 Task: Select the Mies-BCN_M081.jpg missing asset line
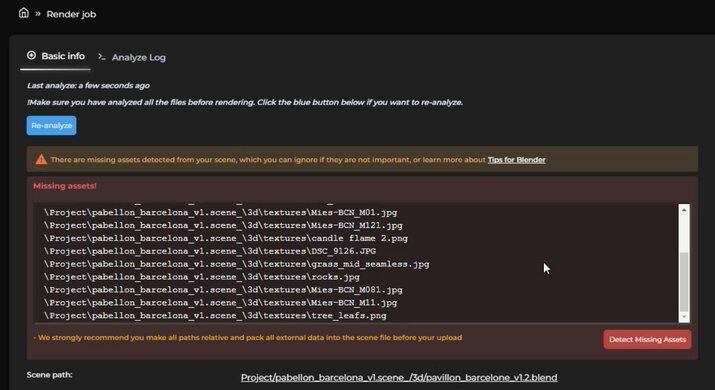coord(223,290)
